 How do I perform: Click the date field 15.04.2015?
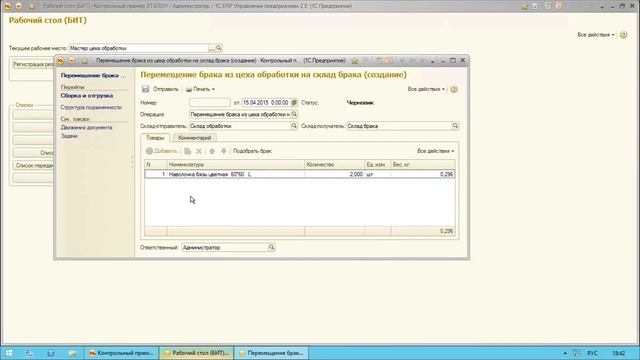(x=266, y=102)
